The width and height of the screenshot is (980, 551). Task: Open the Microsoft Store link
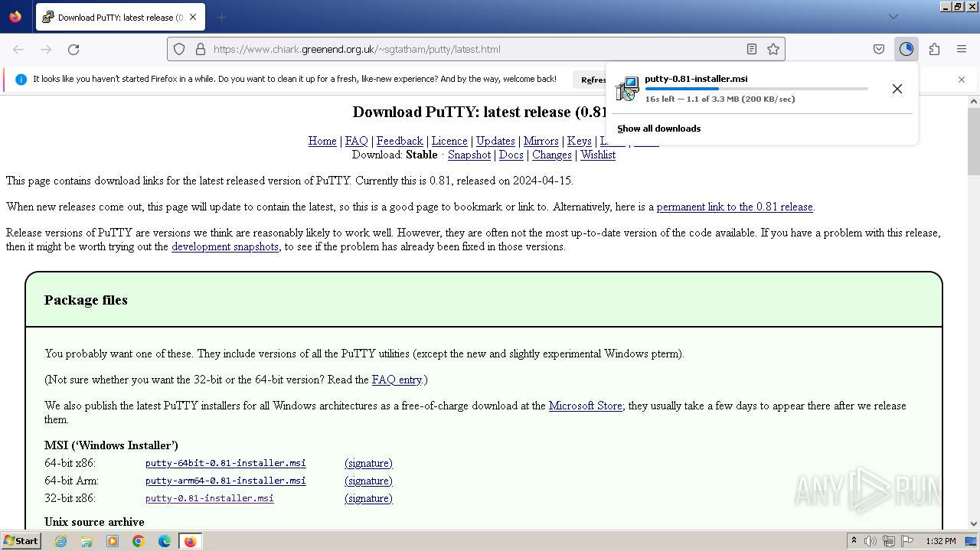(x=585, y=406)
